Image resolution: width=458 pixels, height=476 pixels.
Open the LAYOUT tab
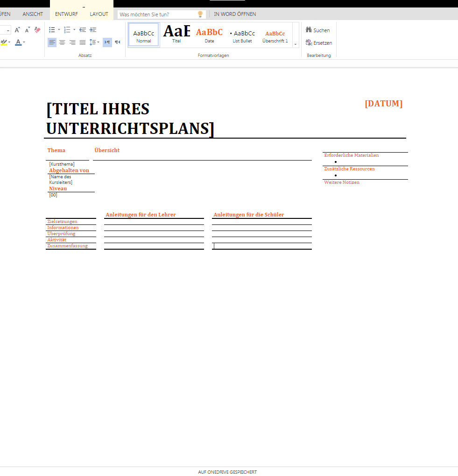[x=99, y=14]
